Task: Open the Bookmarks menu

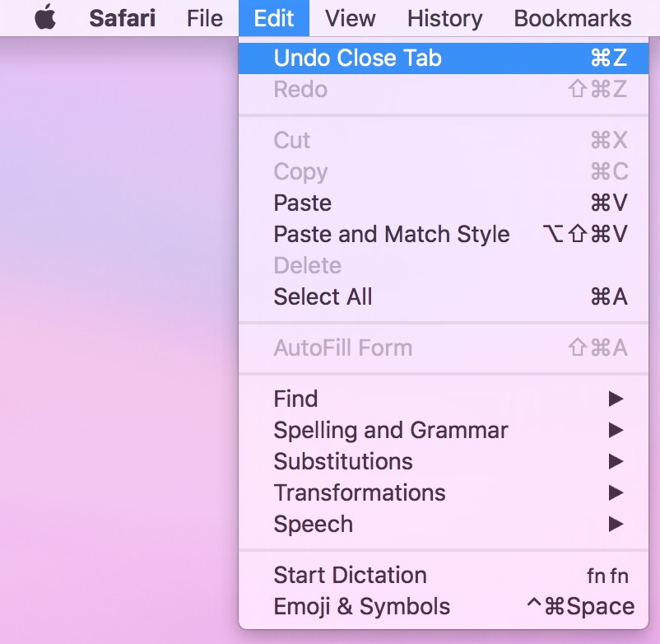Action: tap(573, 19)
